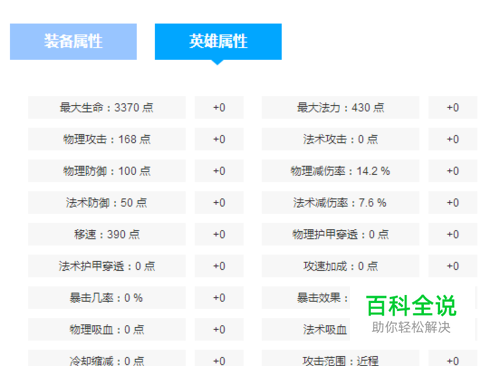The height and width of the screenshot is (366, 500).
Task: Click the +0 bonus beside 物理吸血
Action: click(219, 329)
